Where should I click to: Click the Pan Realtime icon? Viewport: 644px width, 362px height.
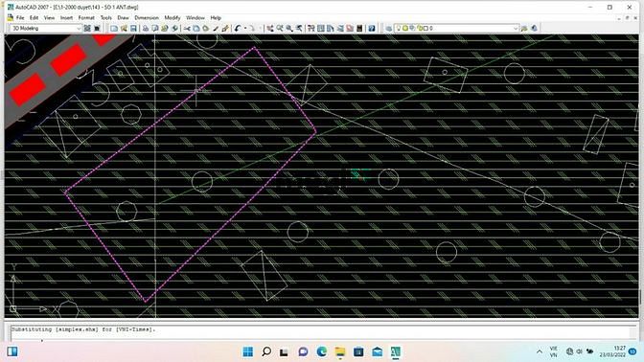coord(270,29)
